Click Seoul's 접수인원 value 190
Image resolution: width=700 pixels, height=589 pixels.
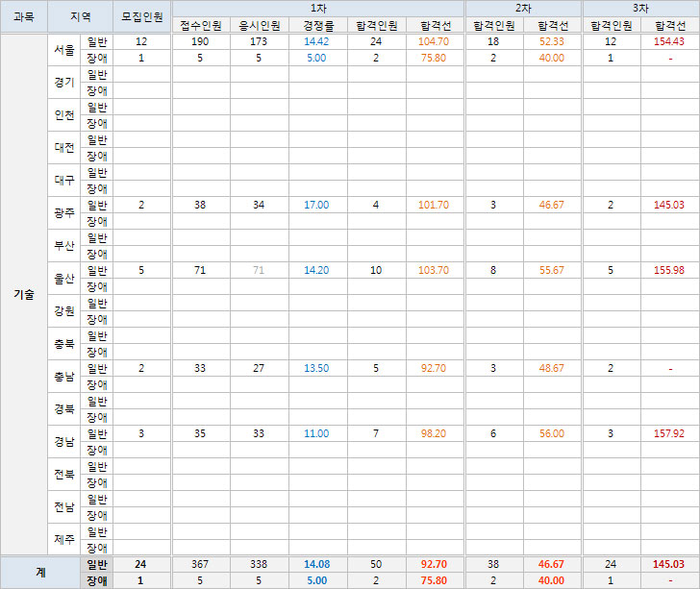point(200,41)
